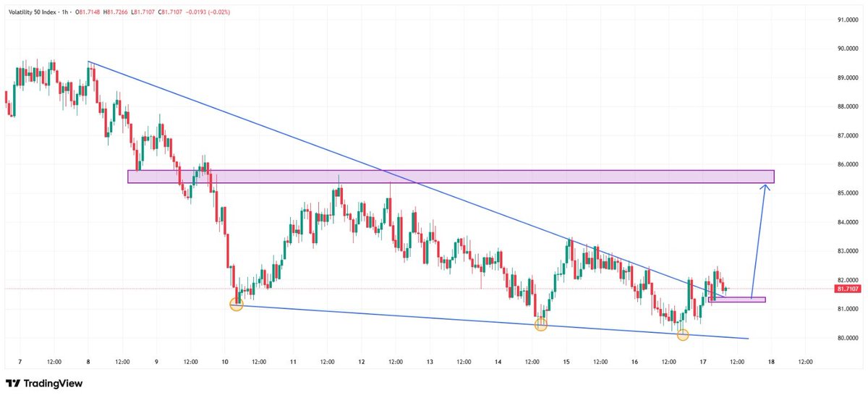Image resolution: width=868 pixels, height=398 pixels.
Task: Select the orange circle marker above date 10
Action: coord(237,305)
